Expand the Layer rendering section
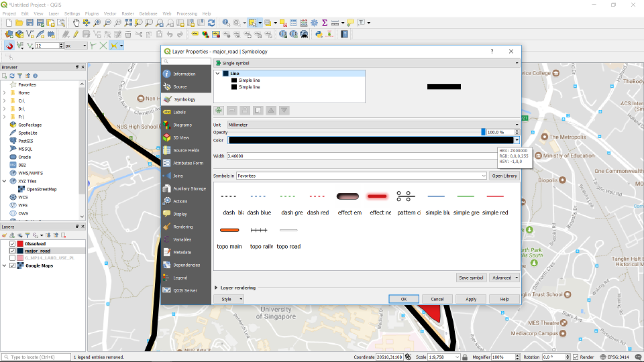Screen dimensions: 644x362 pos(215,288)
